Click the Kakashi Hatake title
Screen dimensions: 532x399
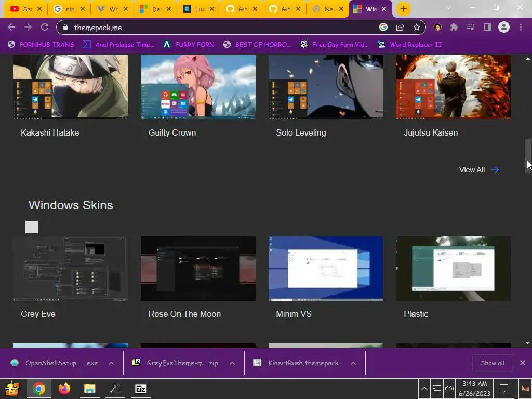50,132
